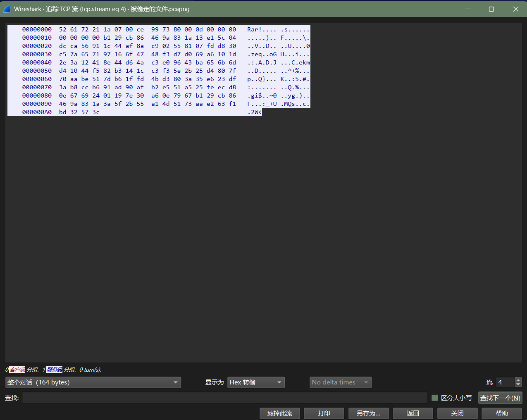Click the 另存为... save as button
Image resolution: width=527 pixels, height=420 pixels.
pos(369,413)
